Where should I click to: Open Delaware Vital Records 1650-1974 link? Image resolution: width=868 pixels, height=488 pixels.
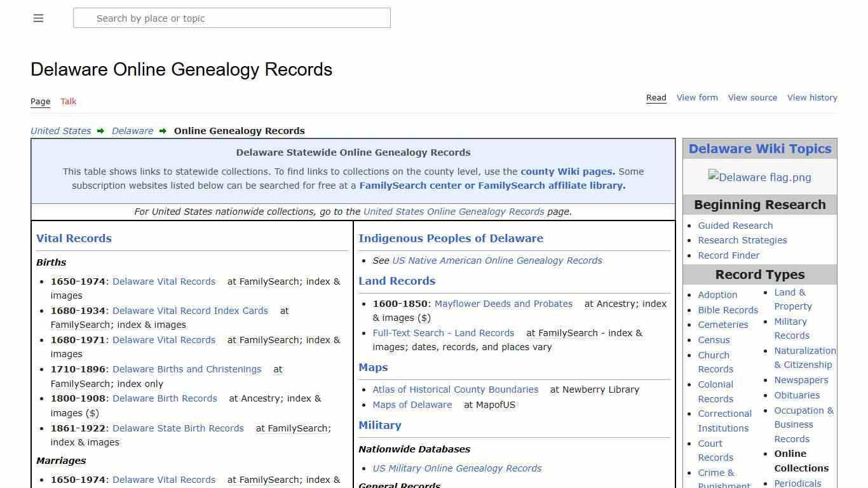164,281
